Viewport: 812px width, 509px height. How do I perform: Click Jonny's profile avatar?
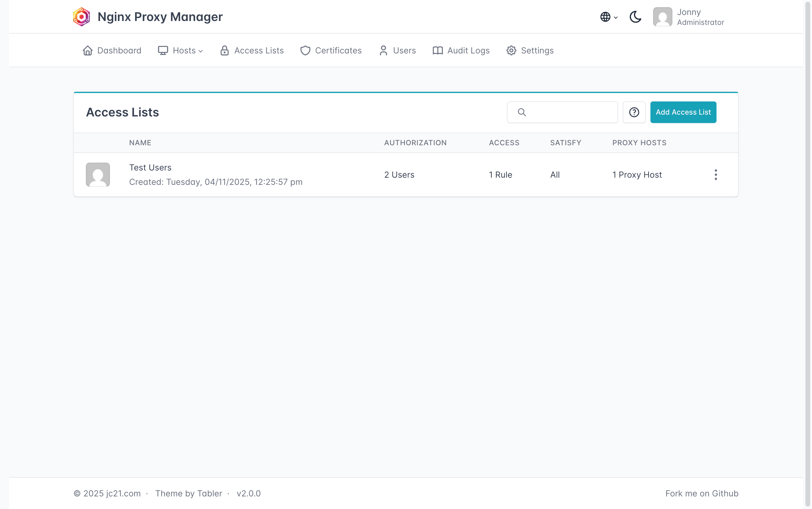pyautogui.click(x=662, y=17)
